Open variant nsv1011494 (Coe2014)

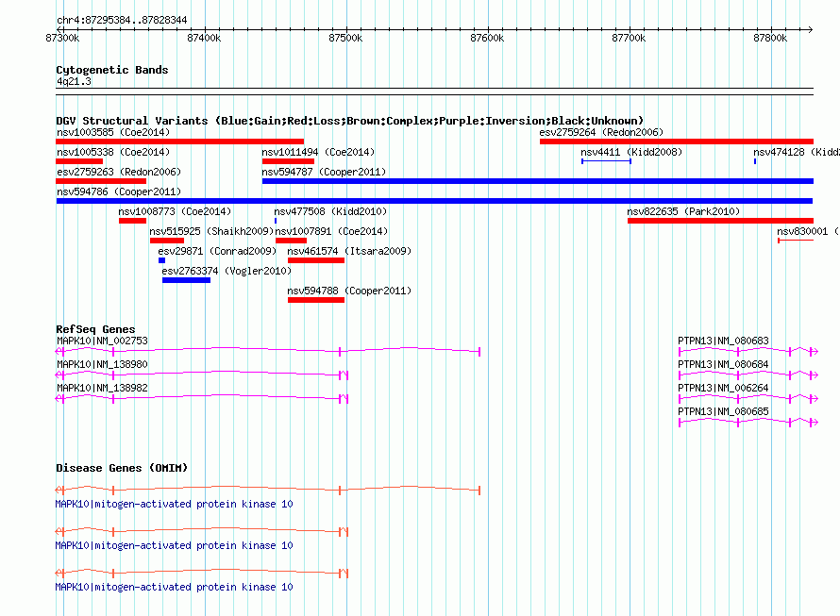[318, 152]
